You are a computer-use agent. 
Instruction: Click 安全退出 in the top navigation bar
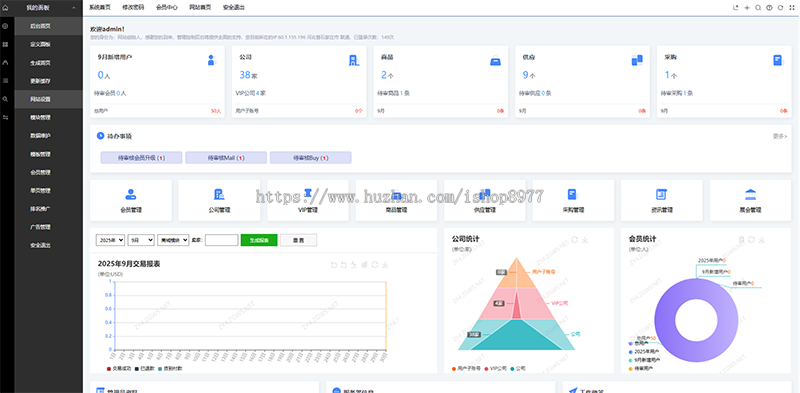point(234,8)
